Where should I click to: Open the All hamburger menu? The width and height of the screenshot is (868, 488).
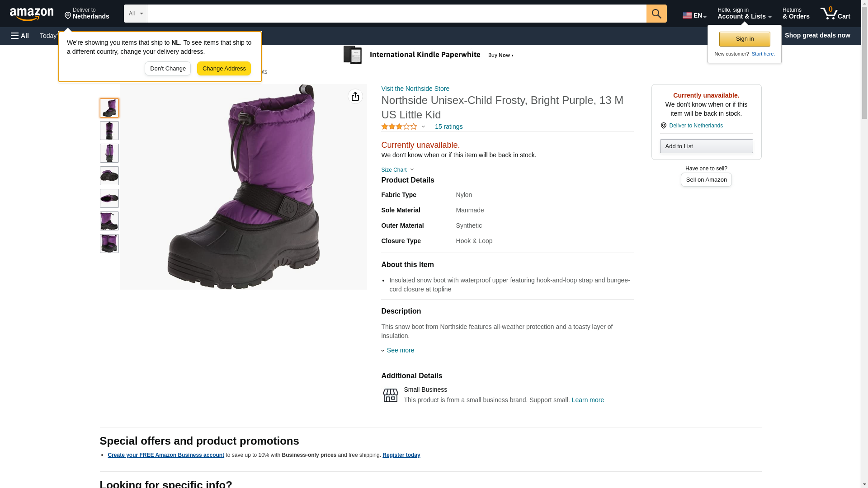pos(20,36)
